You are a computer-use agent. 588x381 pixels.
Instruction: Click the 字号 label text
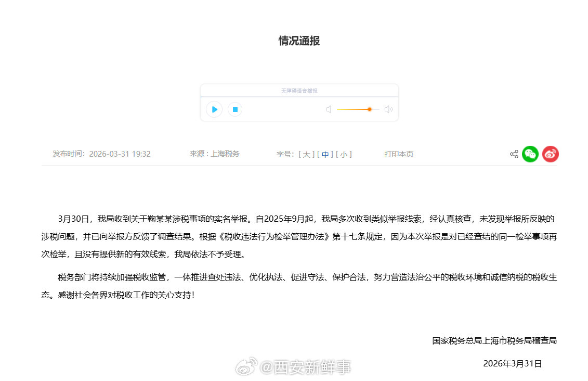click(x=284, y=154)
